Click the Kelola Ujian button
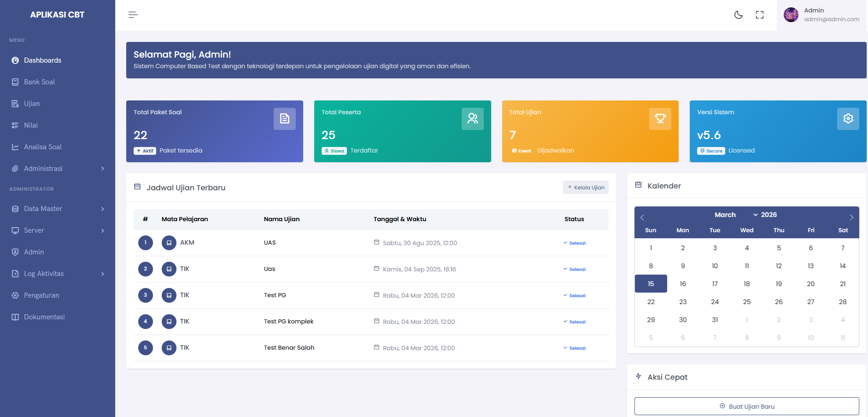 coord(586,188)
